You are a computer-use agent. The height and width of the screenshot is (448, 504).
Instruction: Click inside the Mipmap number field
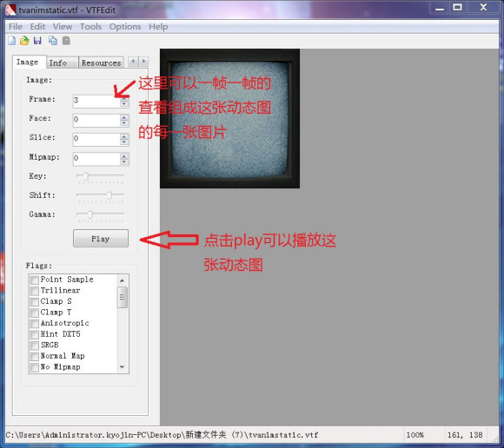(x=96, y=159)
